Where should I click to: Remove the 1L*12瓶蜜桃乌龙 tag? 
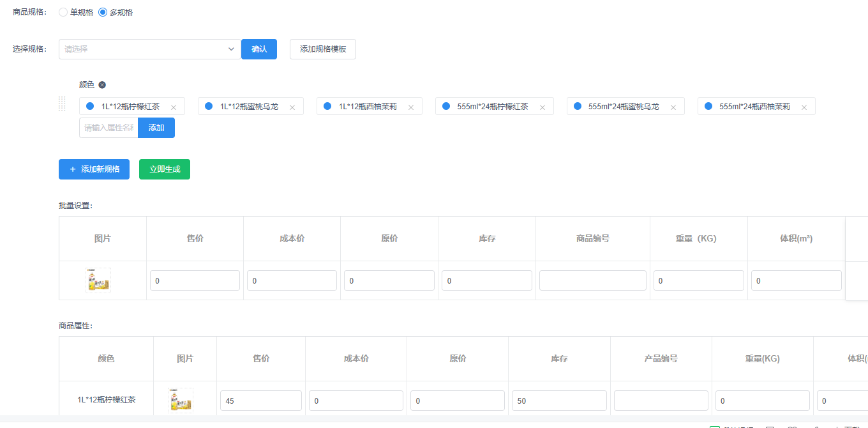click(292, 107)
